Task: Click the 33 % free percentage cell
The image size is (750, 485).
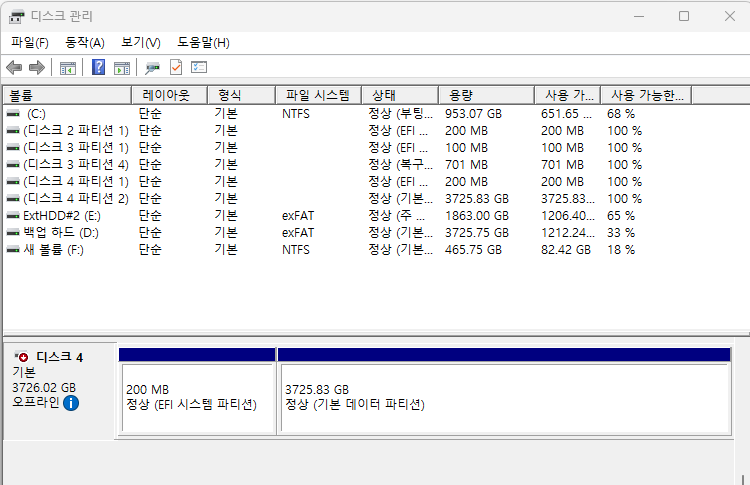Action: click(x=621, y=233)
